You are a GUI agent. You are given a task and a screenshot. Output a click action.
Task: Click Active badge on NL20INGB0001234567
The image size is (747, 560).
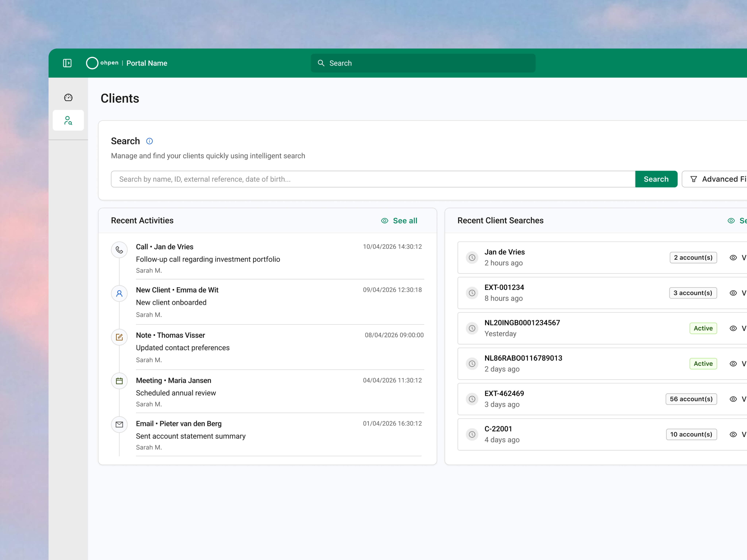[703, 328]
